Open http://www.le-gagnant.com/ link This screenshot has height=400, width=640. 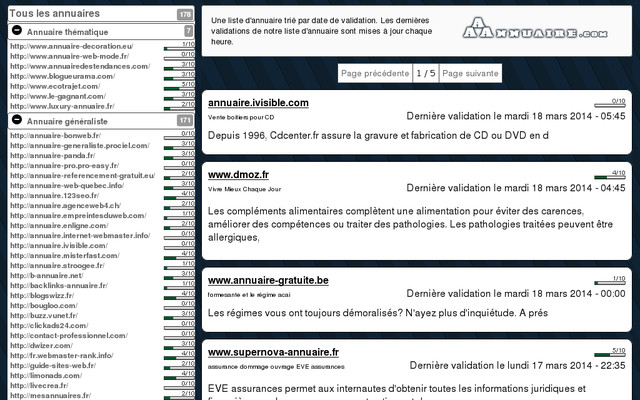(x=58, y=96)
